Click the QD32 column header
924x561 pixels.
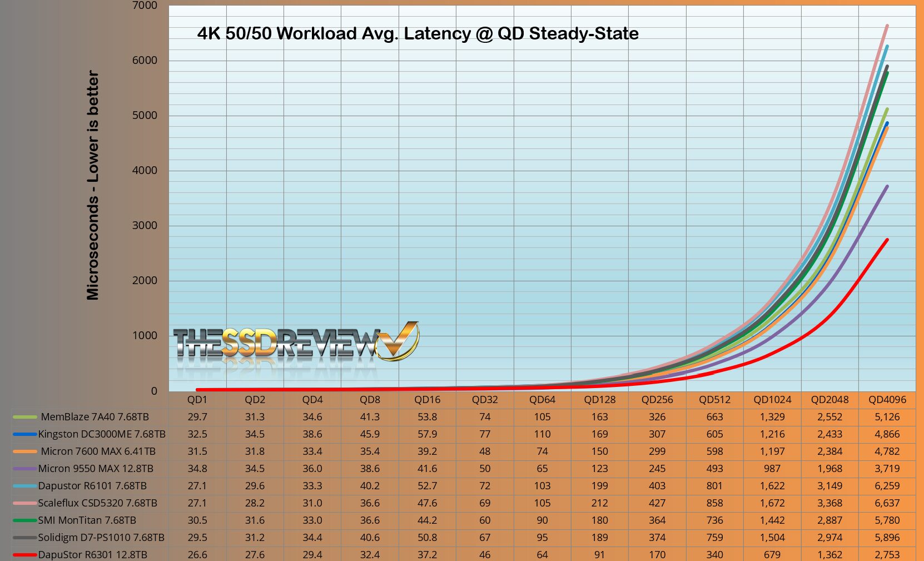point(485,399)
